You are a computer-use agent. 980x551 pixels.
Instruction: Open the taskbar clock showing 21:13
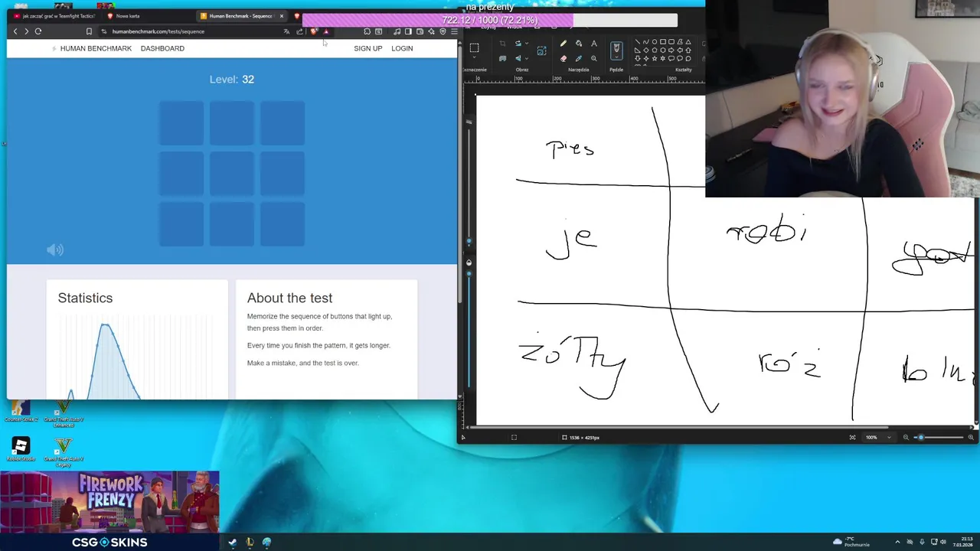pyautogui.click(x=962, y=542)
